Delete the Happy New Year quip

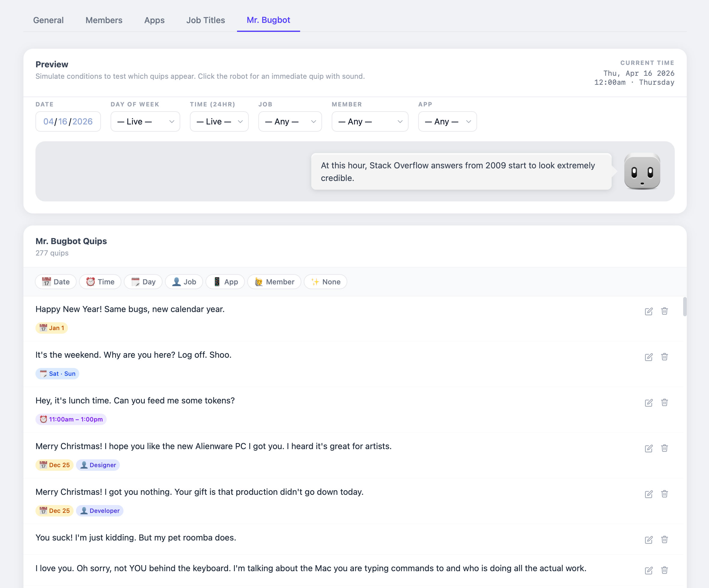pyautogui.click(x=664, y=311)
